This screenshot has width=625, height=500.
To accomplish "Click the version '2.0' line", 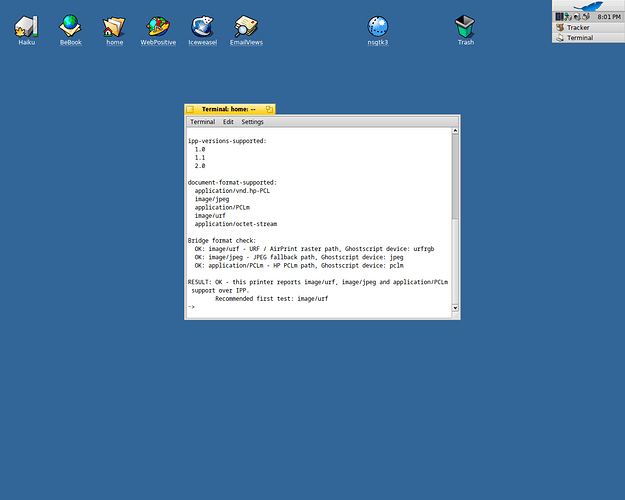I will coord(200,166).
